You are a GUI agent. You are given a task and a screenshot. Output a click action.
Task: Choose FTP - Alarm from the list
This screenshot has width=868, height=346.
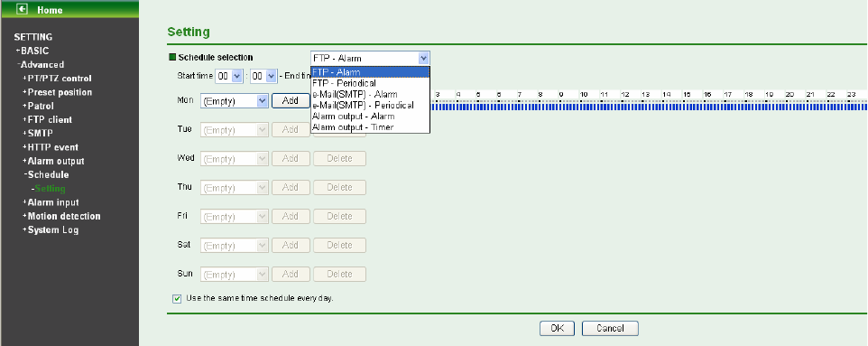point(370,72)
